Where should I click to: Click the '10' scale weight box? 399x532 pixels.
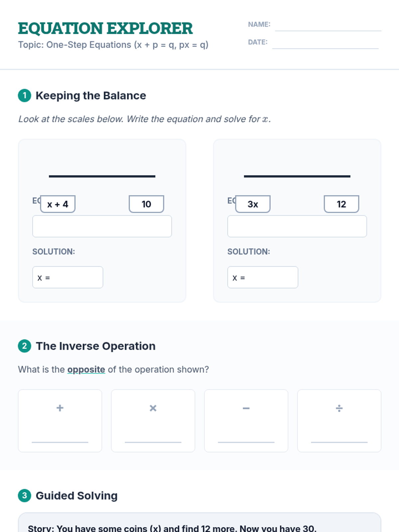(x=146, y=204)
